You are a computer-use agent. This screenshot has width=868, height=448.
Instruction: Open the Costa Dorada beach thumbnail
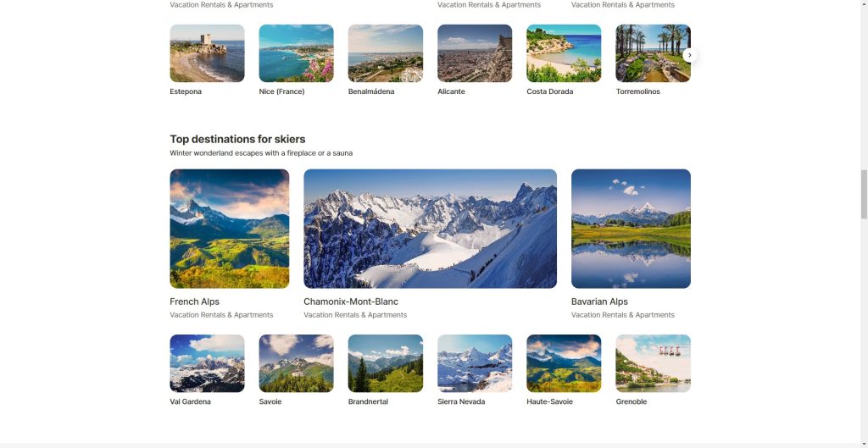click(564, 53)
